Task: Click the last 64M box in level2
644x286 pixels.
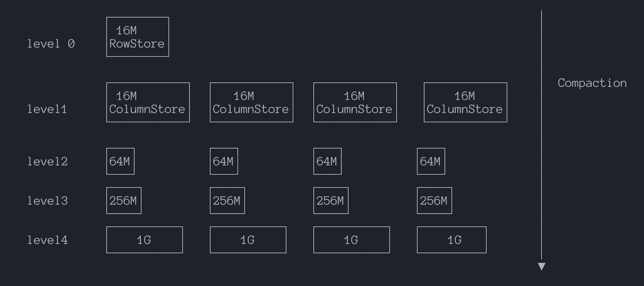Action: click(x=431, y=161)
